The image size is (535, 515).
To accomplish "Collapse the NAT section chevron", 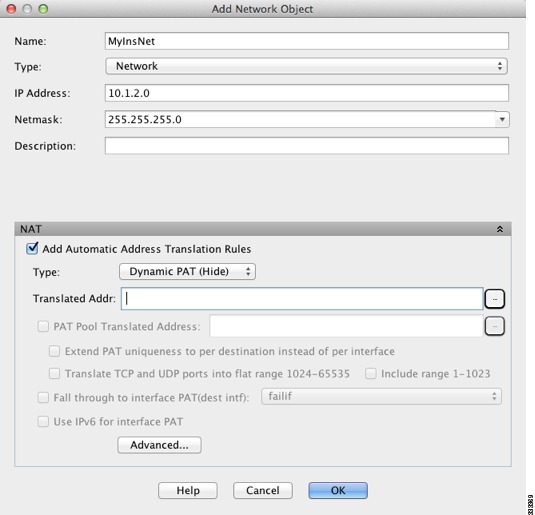I will click(x=500, y=229).
